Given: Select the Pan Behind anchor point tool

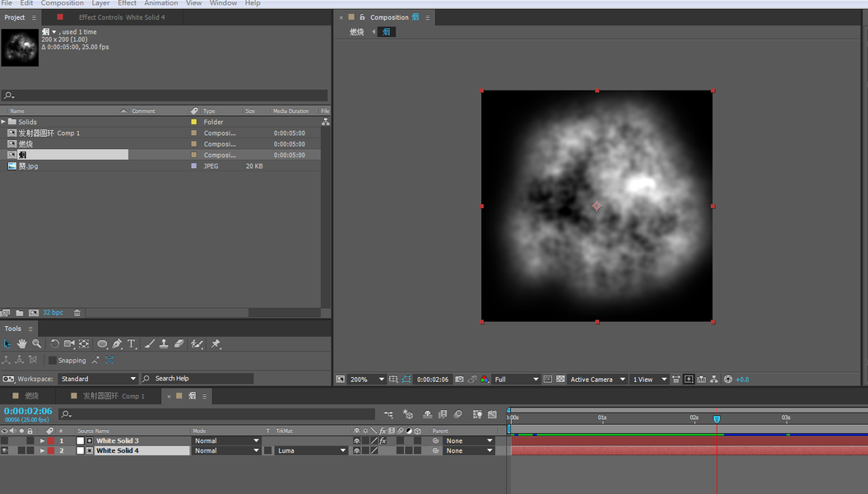Looking at the screenshot, I should pyautogui.click(x=84, y=344).
